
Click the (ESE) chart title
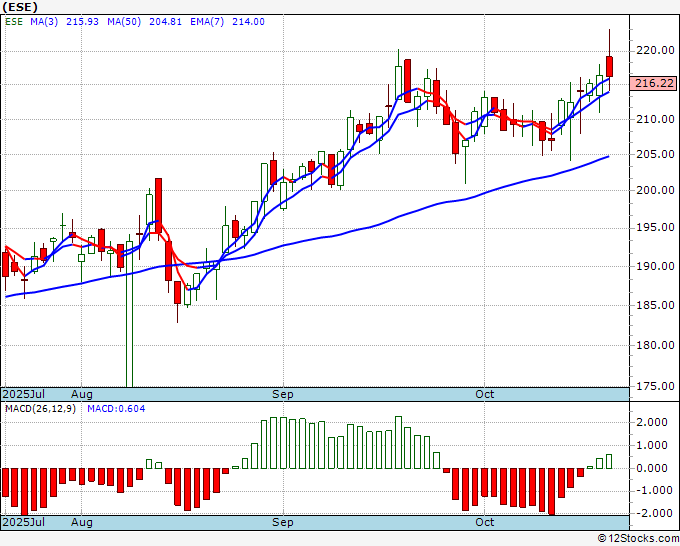pyautogui.click(x=20, y=7)
